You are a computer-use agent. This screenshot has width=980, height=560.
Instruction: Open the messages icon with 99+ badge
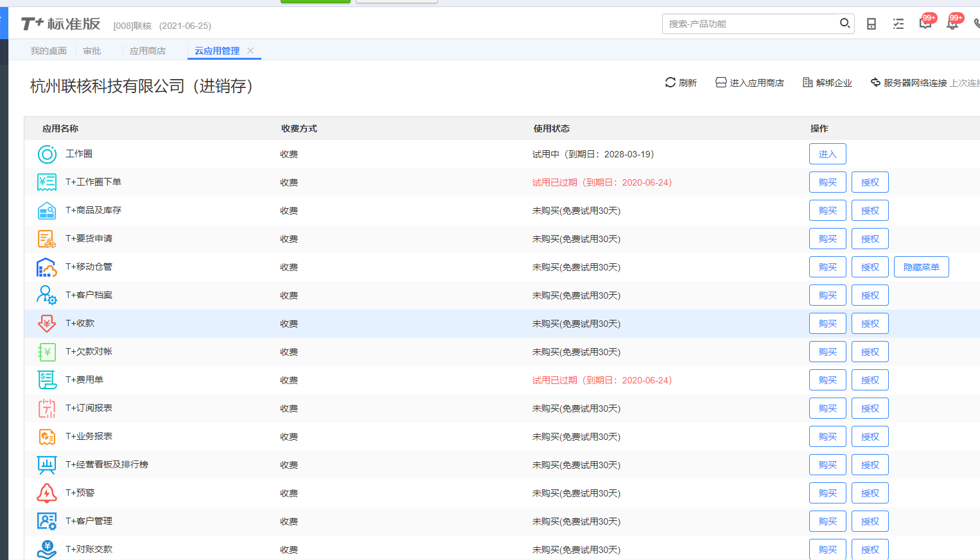tap(926, 22)
